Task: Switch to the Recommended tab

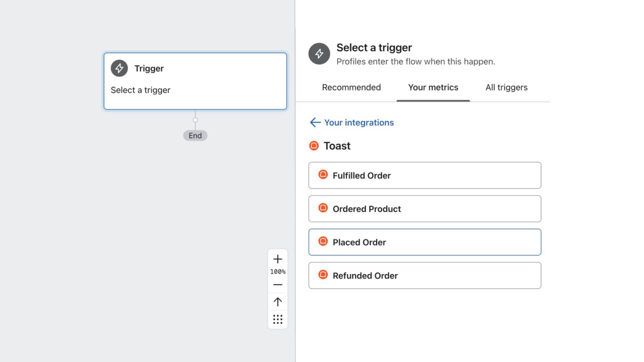Action: (x=351, y=87)
